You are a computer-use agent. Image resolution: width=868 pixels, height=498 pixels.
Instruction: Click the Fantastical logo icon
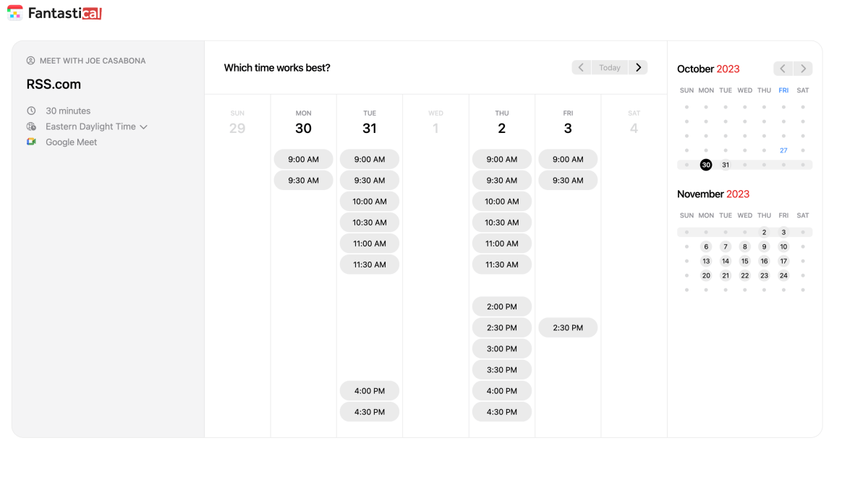pyautogui.click(x=14, y=12)
